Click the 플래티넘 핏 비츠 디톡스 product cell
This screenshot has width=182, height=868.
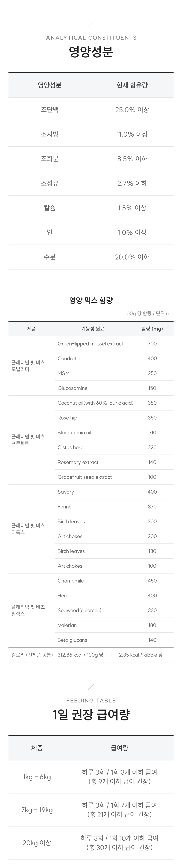28,529
